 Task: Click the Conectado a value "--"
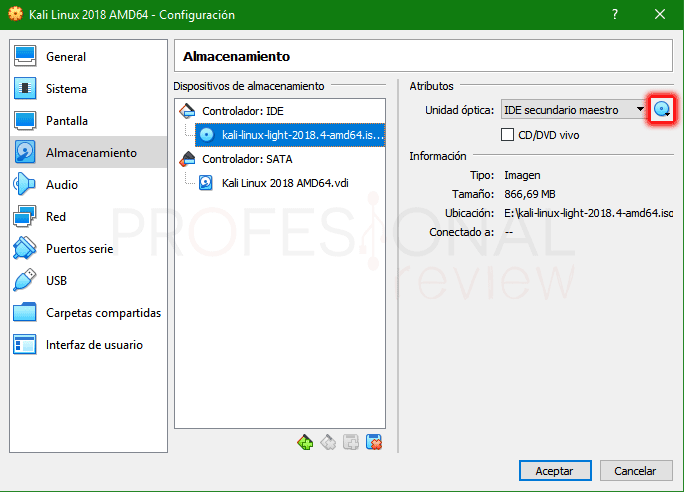509,232
